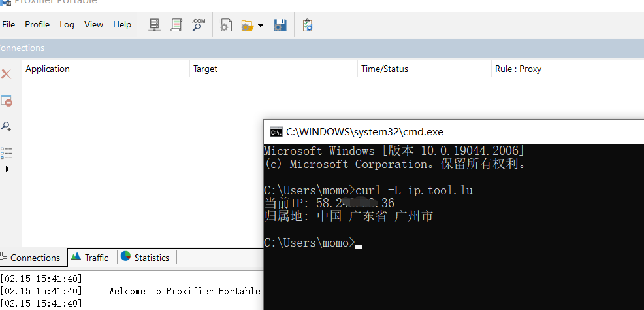Sort by the Target column header
Image resolution: width=644 pixels, height=310 pixels.
click(205, 69)
